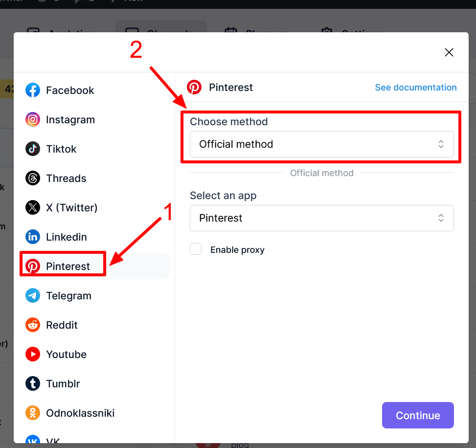The image size is (476, 448).
Task: Open the See documentation link
Action: point(415,88)
